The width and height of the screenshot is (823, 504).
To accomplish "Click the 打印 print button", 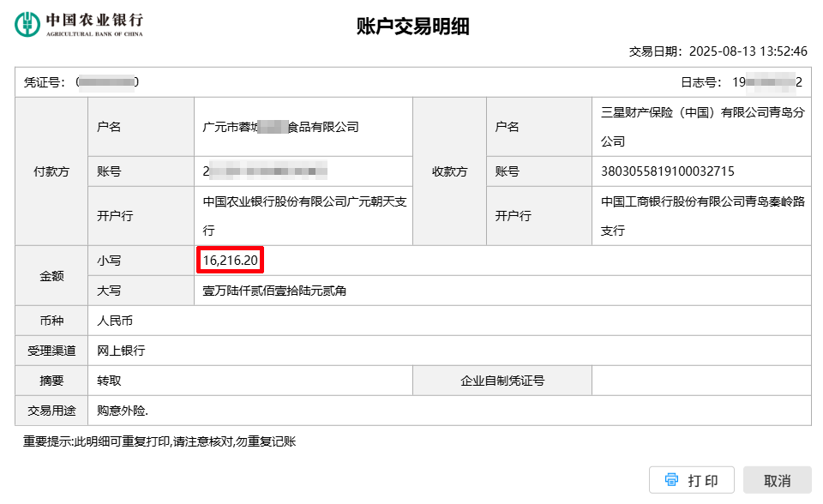I will click(x=691, y=480).
